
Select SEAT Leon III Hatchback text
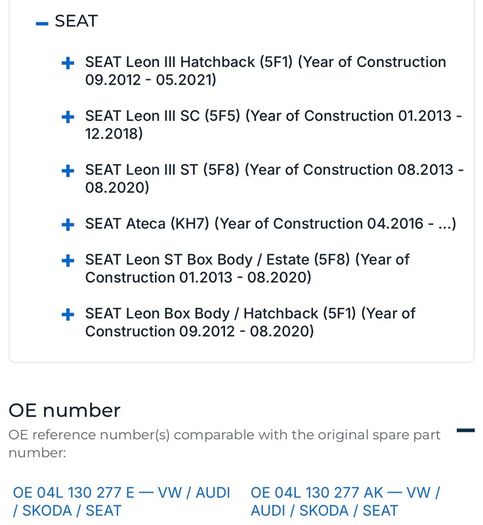click(x=170, y=62)
